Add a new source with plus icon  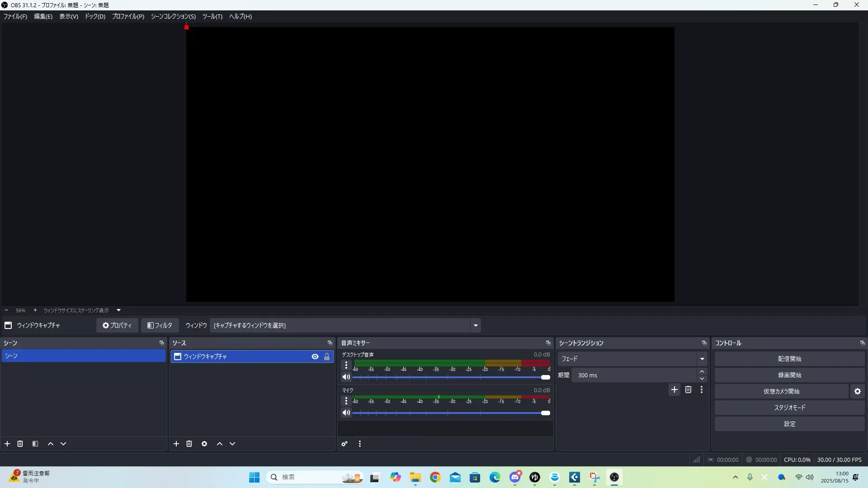(x=176, y=444)
